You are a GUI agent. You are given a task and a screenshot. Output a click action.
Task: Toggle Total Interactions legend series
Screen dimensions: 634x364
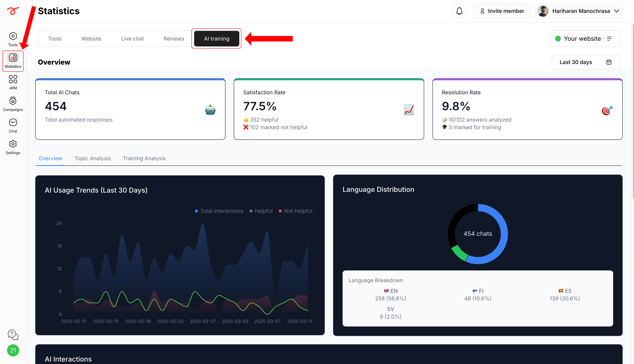(x=219, y=211)
